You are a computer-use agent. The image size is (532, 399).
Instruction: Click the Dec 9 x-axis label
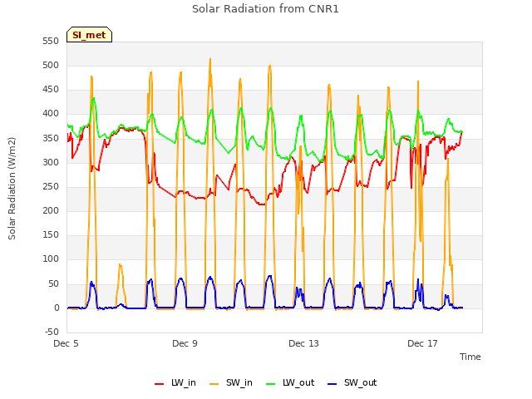(x=185, y=343)
